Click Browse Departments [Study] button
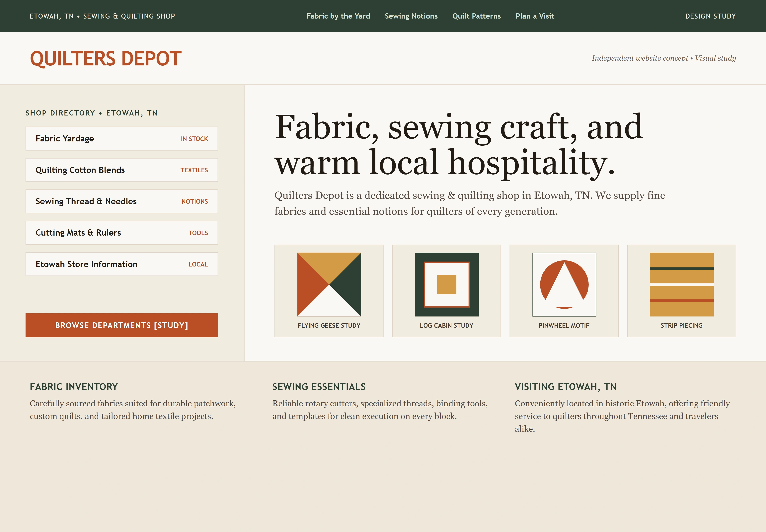Viewport: 766px width, 532px height. (122, 325)
